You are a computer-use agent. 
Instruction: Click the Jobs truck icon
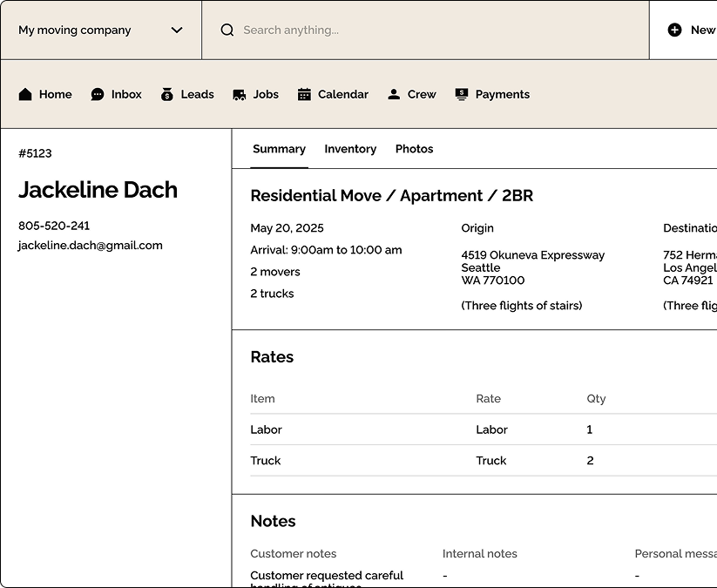point(240,94)
